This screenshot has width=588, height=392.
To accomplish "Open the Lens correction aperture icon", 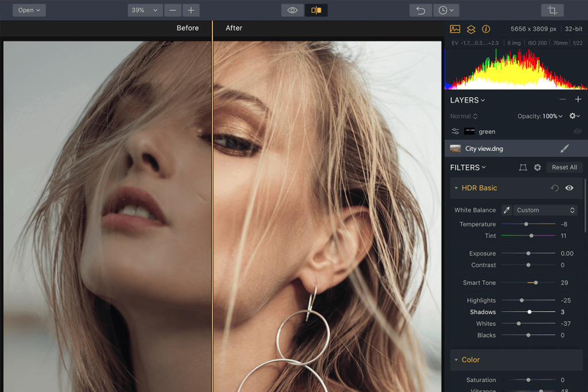I will pyautogui.click(x=537, y=167).
